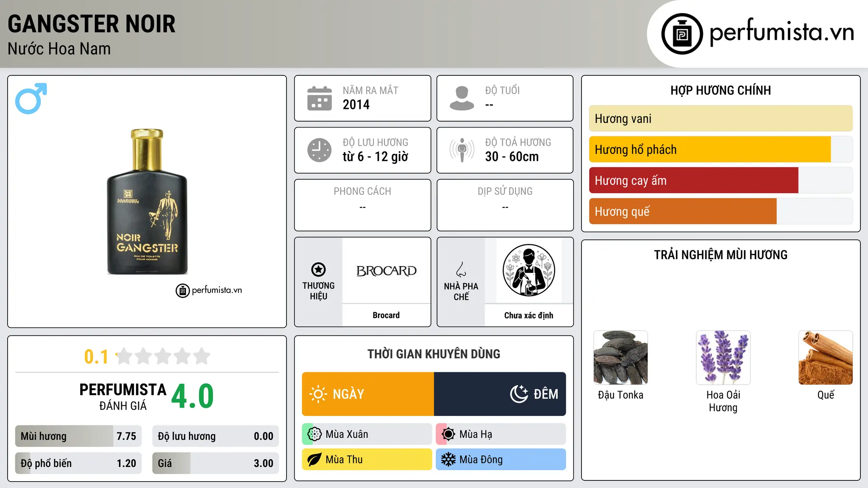Click the Hoa Oải Hương lavender image
This screenshot has width=868, height=488.
(x=723, y=358)
